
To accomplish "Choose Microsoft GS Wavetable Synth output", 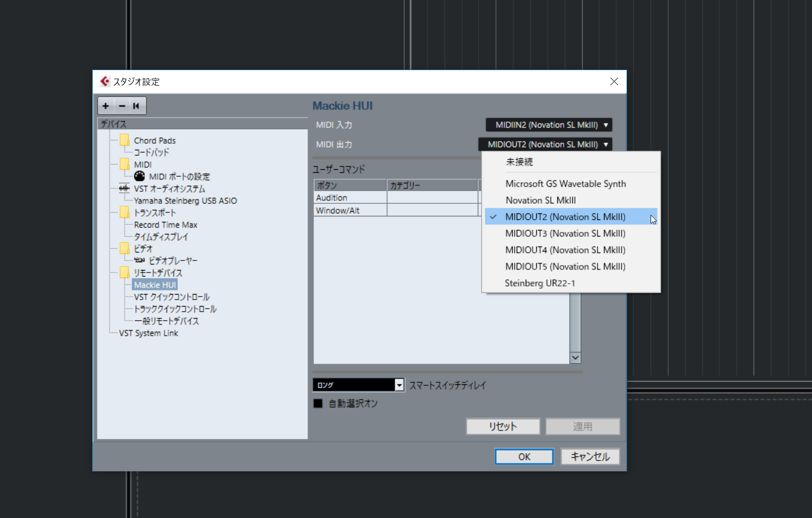I will point(571,184).
